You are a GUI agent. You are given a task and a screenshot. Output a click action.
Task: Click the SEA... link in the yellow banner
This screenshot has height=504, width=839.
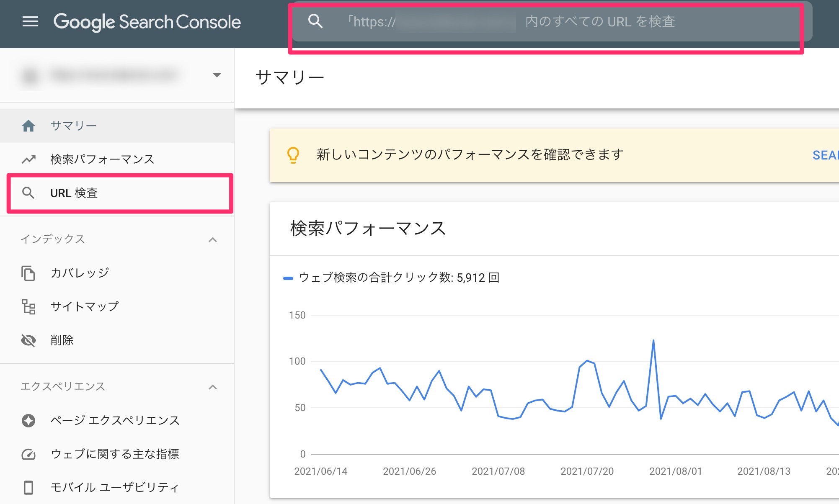(x=826, y=155)
